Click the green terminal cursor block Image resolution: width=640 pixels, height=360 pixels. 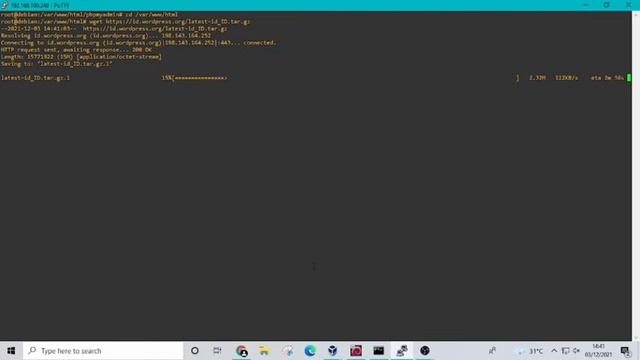[629, 78]
